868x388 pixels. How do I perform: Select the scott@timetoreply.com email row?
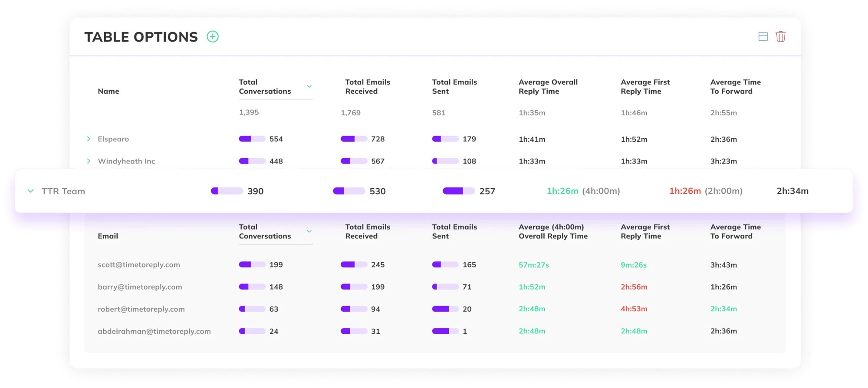[x=139, y=265]
